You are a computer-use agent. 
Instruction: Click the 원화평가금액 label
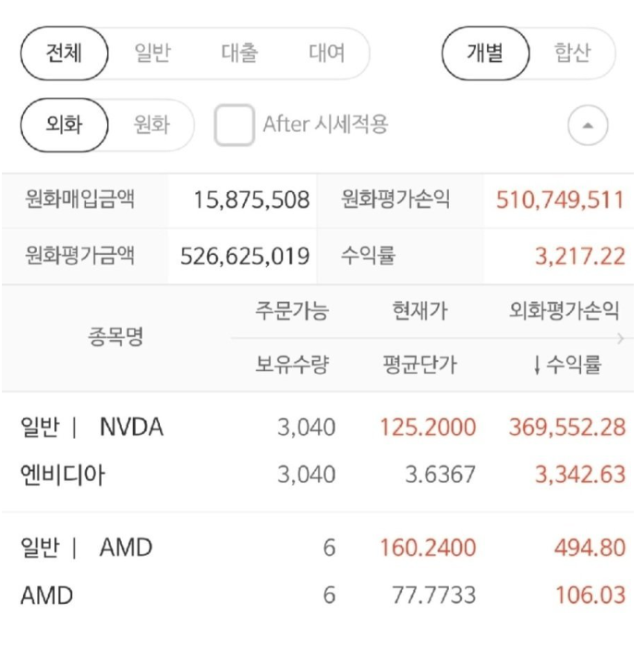coord(80,256)
